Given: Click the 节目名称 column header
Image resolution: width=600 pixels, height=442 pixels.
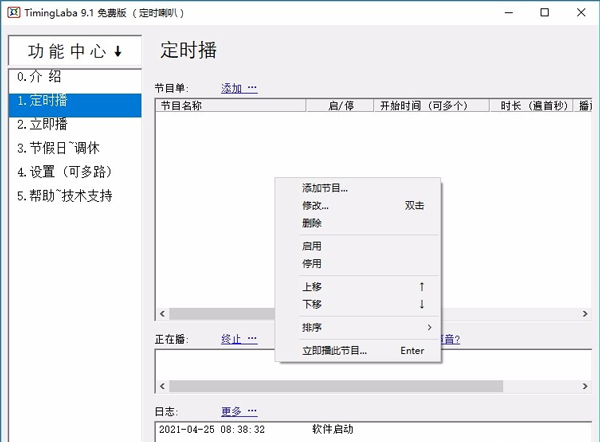Looking at the screenshot, I should [231, 106].
